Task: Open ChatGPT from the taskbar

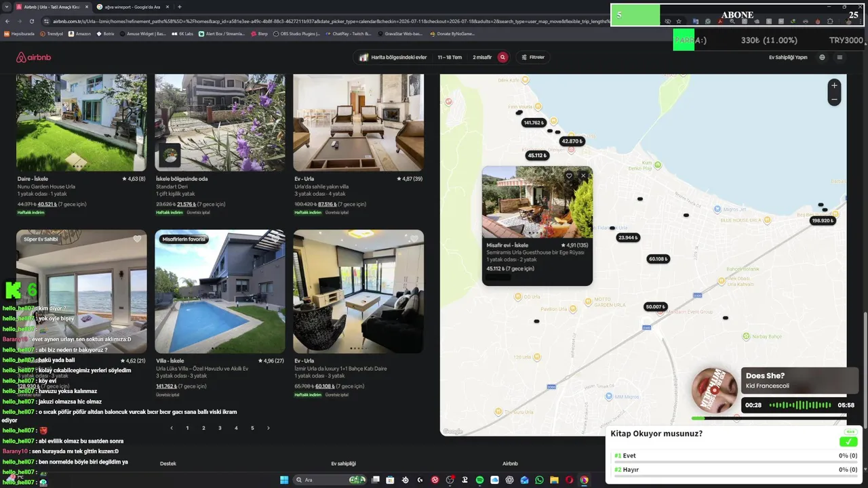Action: (509, 480)
